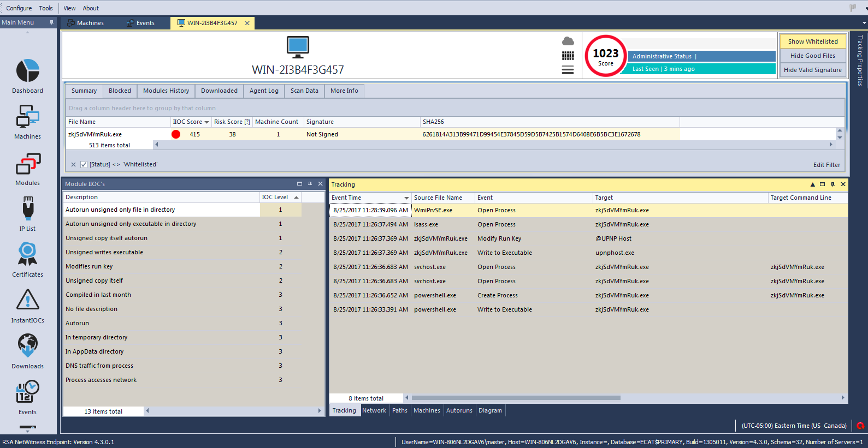
Task: Click the IOC Level column sort arrow
Action: tap(296, 198)
